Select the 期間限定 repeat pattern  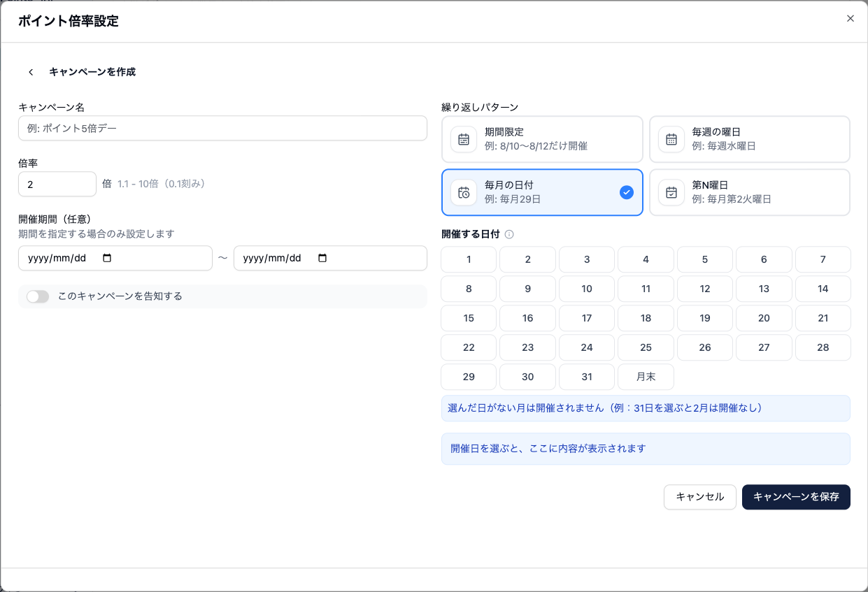[542, 139]
